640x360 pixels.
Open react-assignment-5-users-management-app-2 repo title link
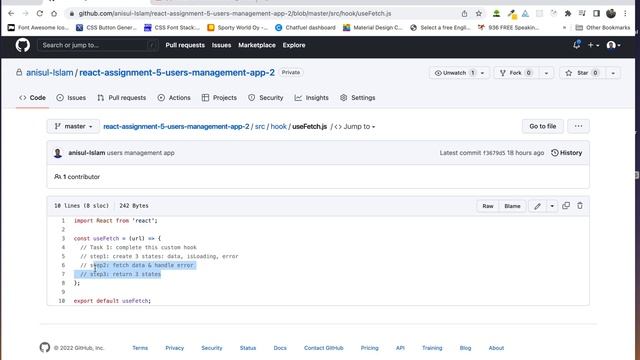pyautogui.click(x=177, y=73)
